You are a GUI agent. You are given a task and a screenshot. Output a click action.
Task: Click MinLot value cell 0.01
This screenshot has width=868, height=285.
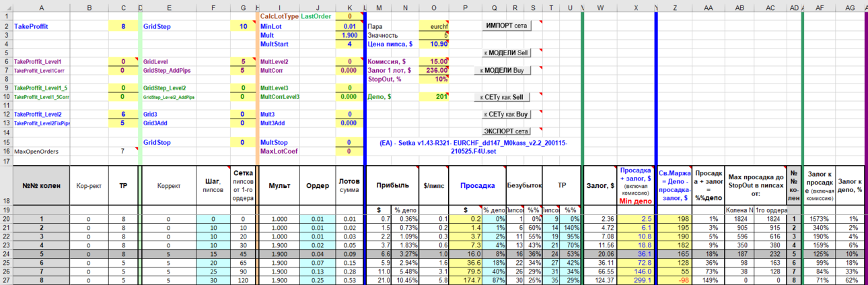click(x=349, y=26)
